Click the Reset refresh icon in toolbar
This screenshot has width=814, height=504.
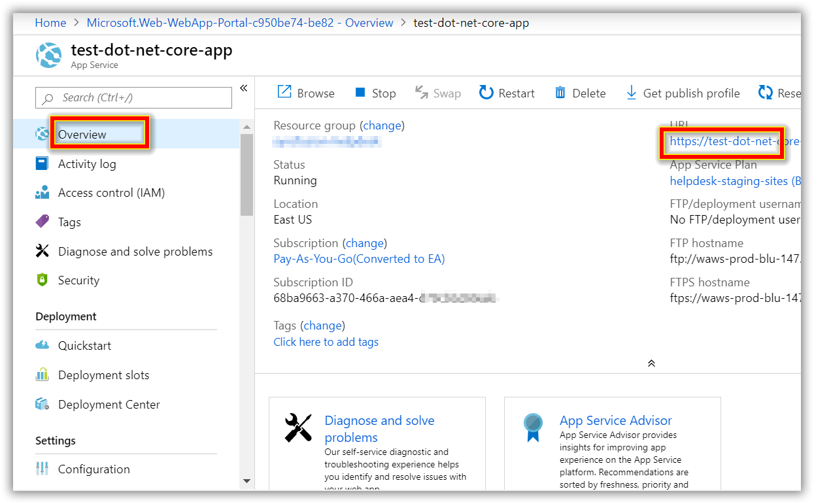[x=766, y=93]
